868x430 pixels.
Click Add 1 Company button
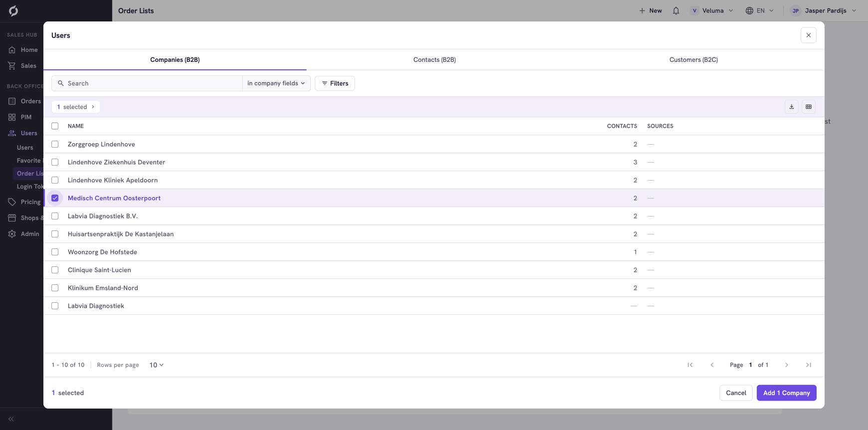(787, 393)
